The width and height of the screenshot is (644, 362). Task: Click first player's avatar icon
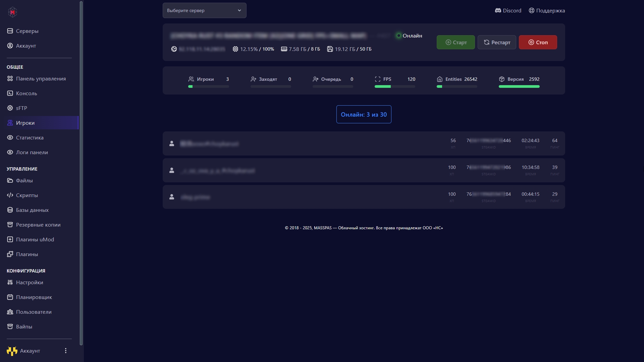172,143
